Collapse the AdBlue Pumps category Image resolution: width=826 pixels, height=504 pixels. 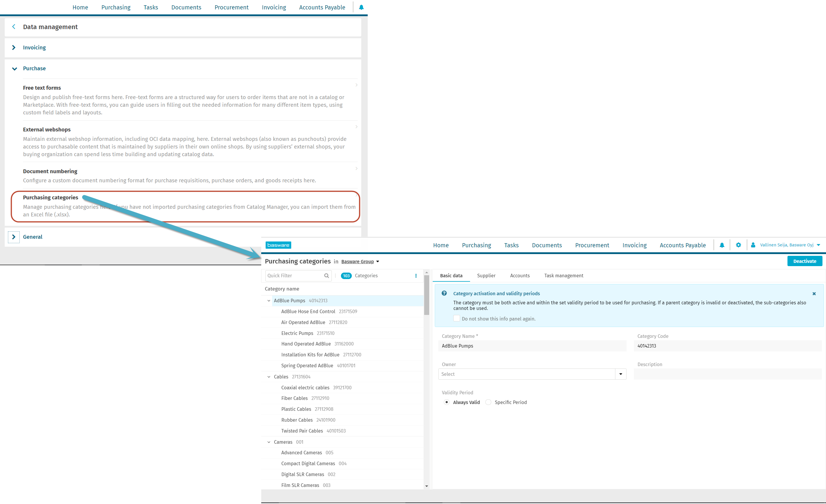(x=269, y=301)
